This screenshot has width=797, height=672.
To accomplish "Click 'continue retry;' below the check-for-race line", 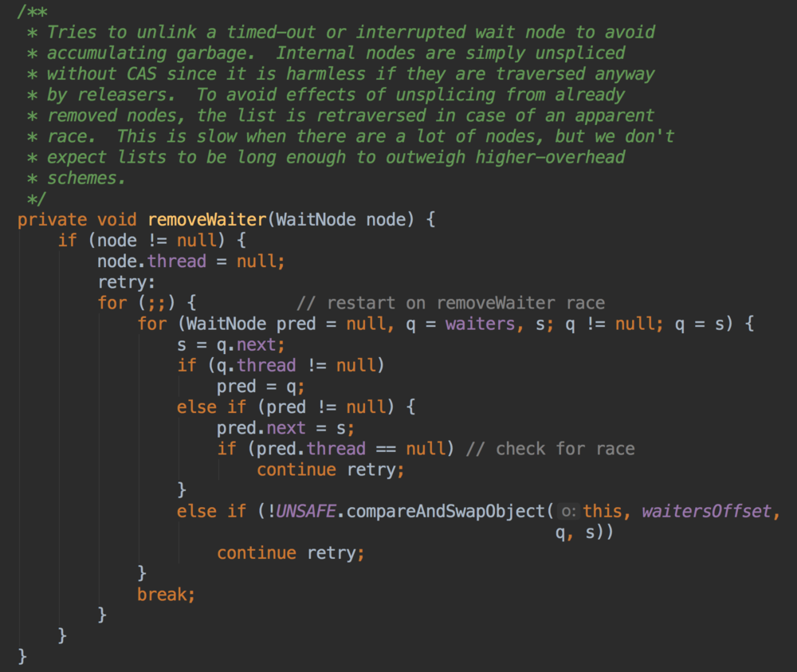I will click(x=331, y=470).
